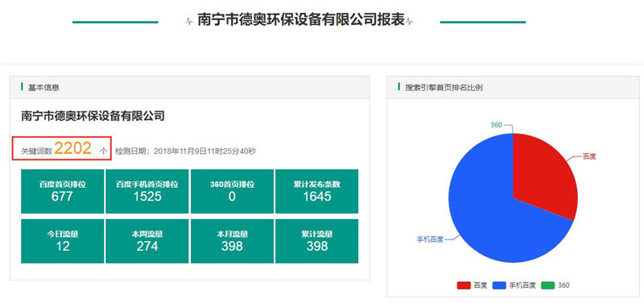This screenshot has width=644, height=303.
Task: Click the 关键词数 label
Action: (36, 151)
